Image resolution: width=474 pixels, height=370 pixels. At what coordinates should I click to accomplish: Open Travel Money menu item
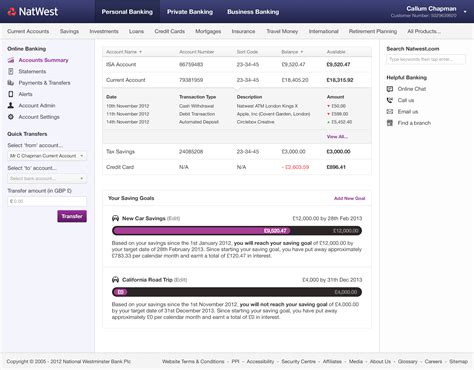(x=282, y=31)
